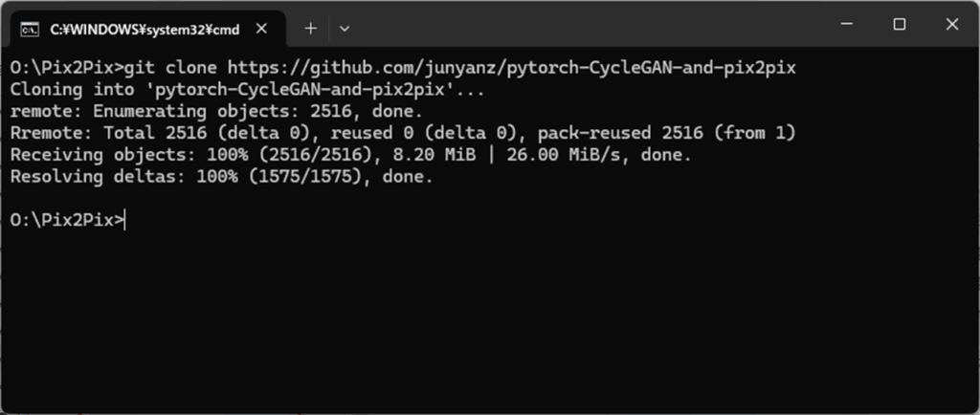Click the blank terminal area below the prompt
Viewport: 980px width, 415px height.
tap(490, 318)
